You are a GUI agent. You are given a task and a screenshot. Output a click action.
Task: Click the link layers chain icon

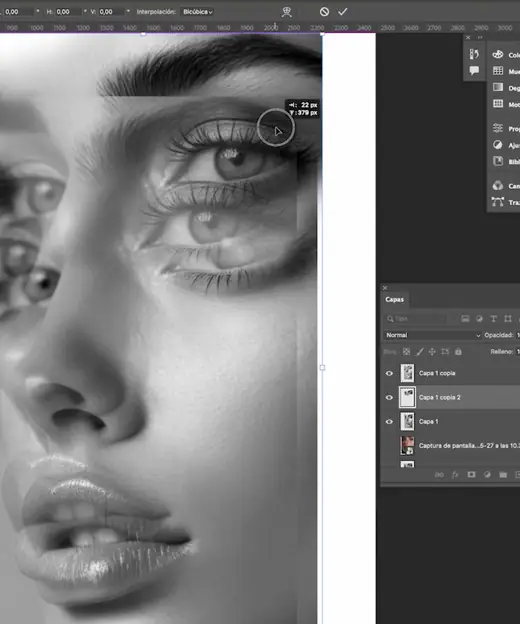(x=439, y=474)
